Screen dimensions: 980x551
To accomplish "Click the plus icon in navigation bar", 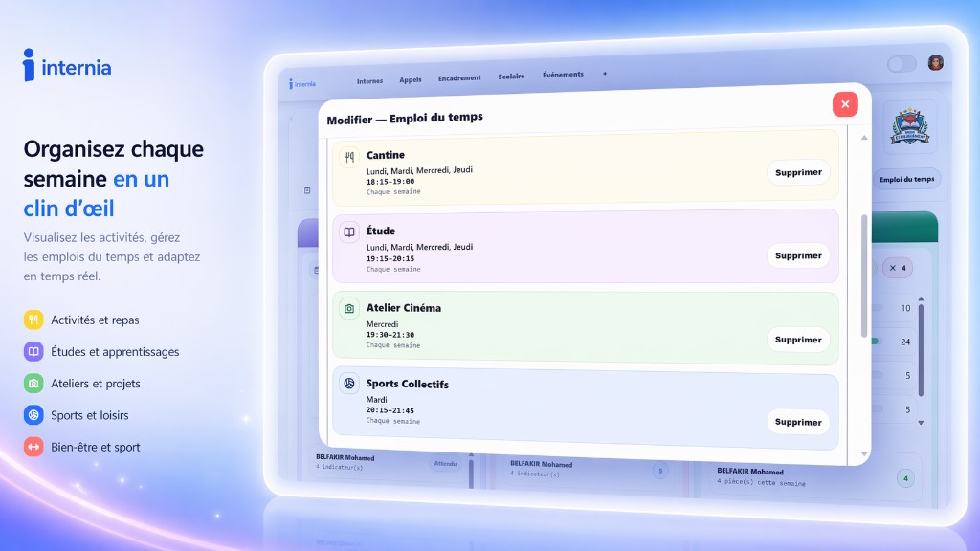I will point(605,74).
